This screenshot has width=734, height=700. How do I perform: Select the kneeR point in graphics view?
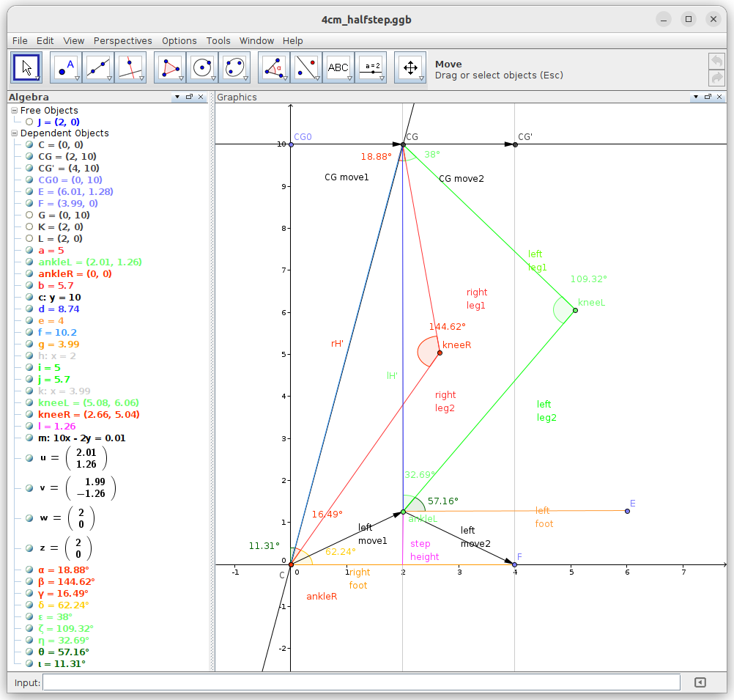pos(440,353)
